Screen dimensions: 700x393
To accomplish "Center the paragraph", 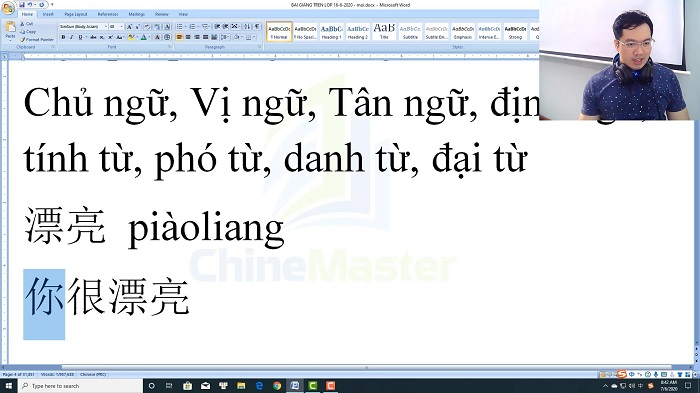I will point(188,37).
